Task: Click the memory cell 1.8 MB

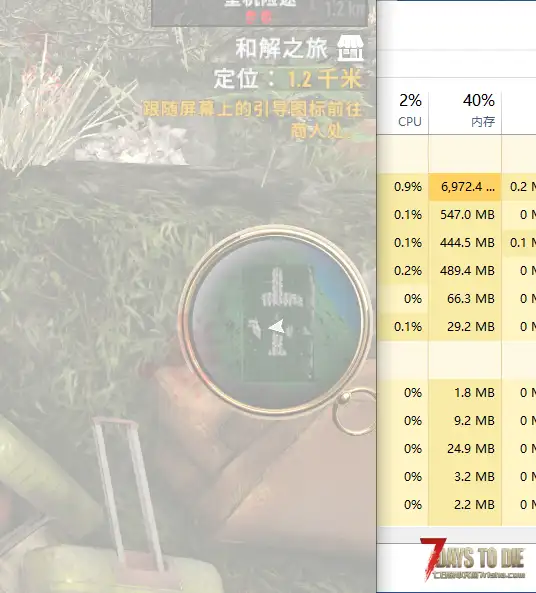Action: pyautogui.click(x=465, y=393)
